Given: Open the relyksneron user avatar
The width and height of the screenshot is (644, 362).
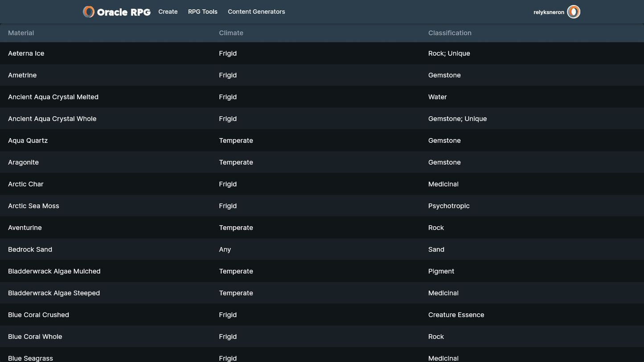Looking at the screenshot, I should (x=574, y=12).
